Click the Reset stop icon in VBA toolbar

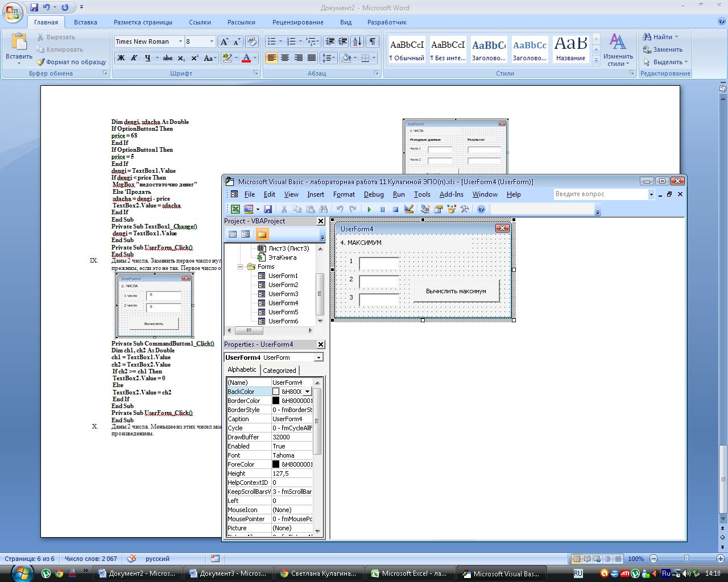point(395,209)
